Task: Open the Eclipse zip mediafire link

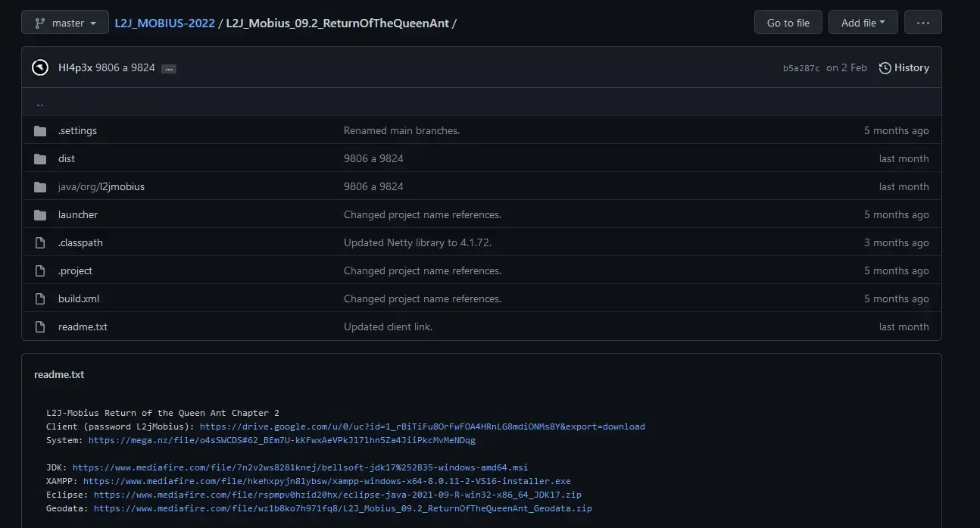Action: [x=338, y=495]
